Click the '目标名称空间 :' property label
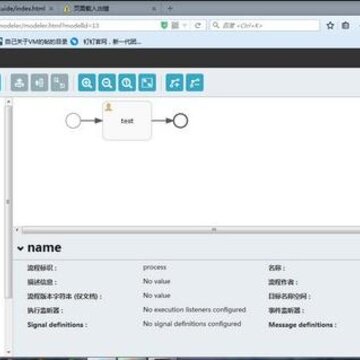360x360 pixels. tap(289, 296)
